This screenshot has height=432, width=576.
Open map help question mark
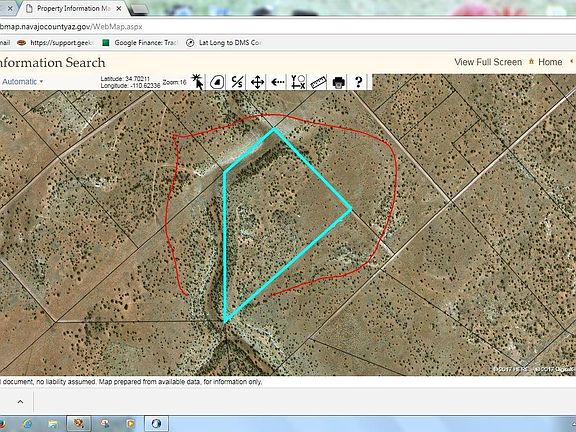pyautogui.click(x=359, y=82)
